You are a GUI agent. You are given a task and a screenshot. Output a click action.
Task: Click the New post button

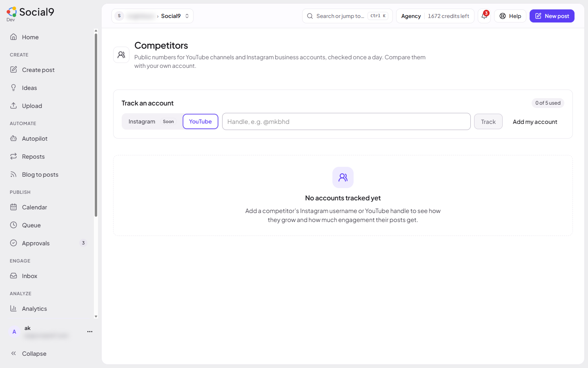(552, 16)
